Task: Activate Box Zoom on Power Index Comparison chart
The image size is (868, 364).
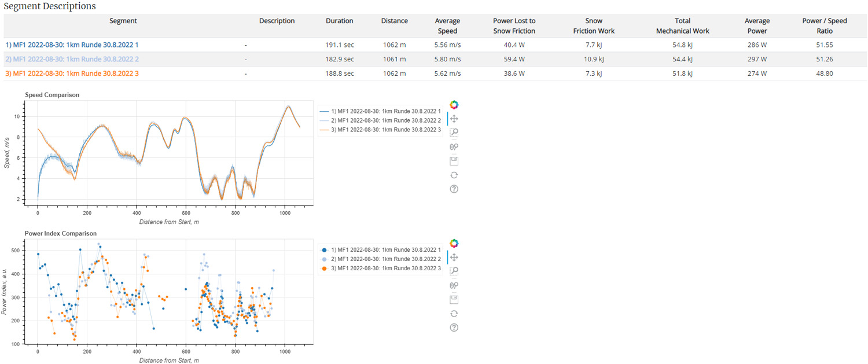Action: point(454,271)
